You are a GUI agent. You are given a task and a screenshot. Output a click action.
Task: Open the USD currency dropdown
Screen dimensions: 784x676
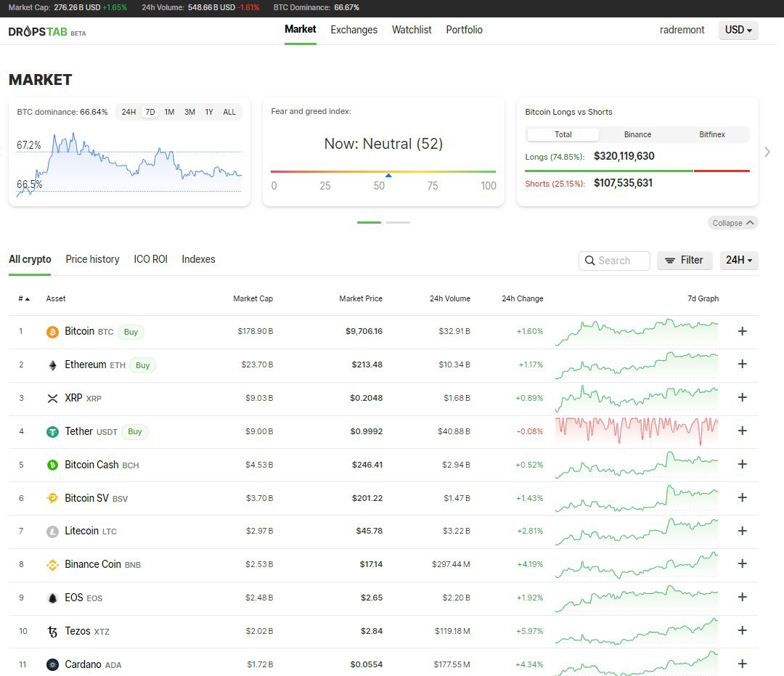pos(738,30)
